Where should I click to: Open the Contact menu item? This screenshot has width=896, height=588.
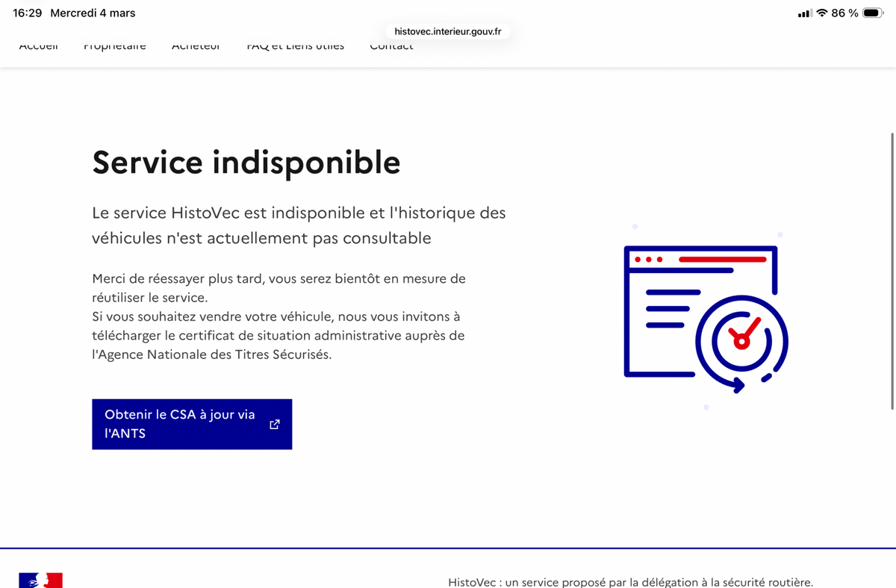tap(391, 46)
